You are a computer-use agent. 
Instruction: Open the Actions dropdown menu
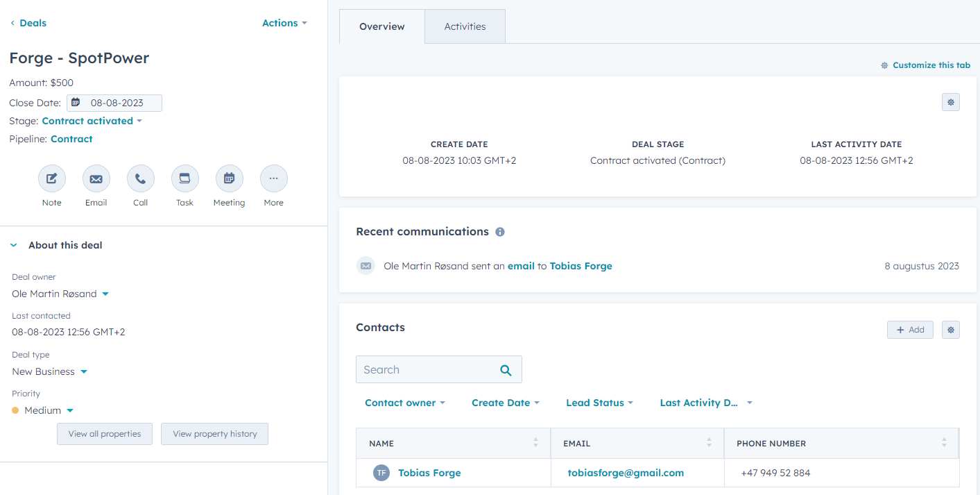coord(284,23)
